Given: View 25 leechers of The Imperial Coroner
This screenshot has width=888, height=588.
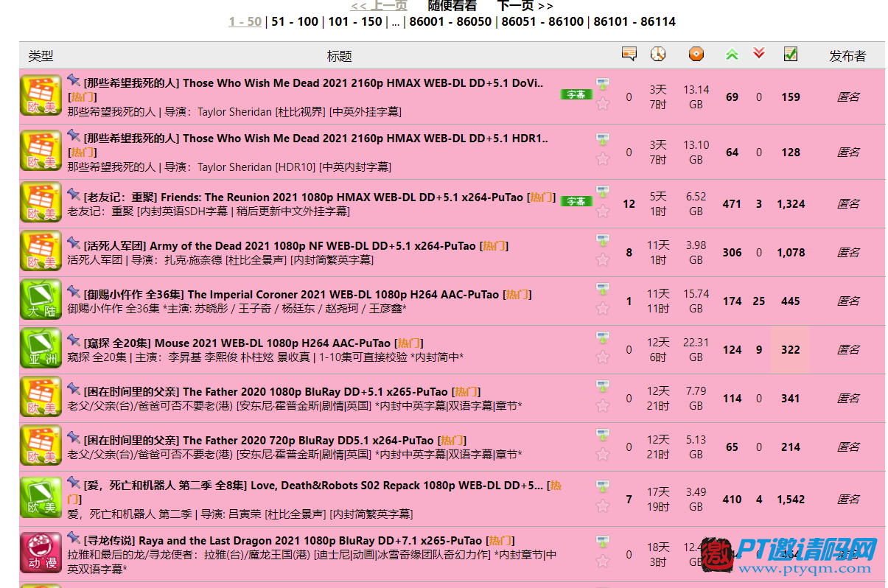Looking at the screenshot, I should [759, 301].
